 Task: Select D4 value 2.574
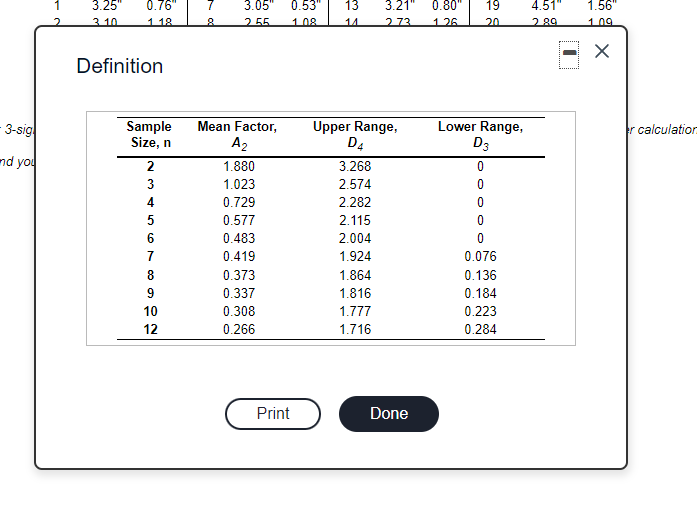[x=355, y=184]
